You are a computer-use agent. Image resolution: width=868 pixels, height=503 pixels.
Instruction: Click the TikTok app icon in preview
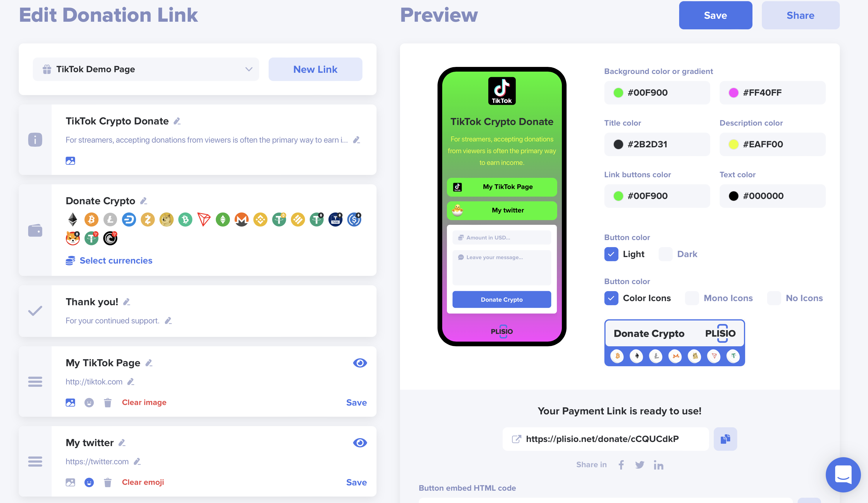click(501, 90)
